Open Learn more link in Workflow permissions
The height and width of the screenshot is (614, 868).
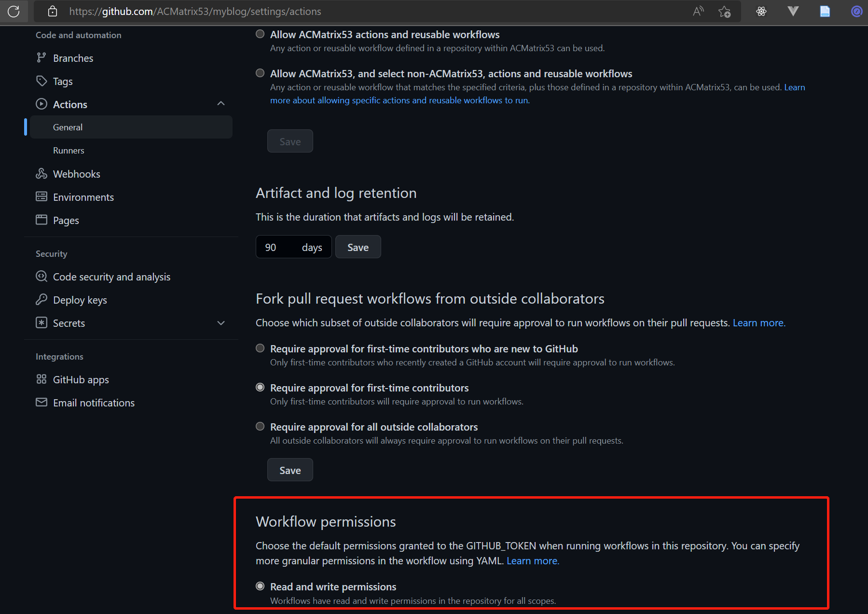(x=533, y=560)
